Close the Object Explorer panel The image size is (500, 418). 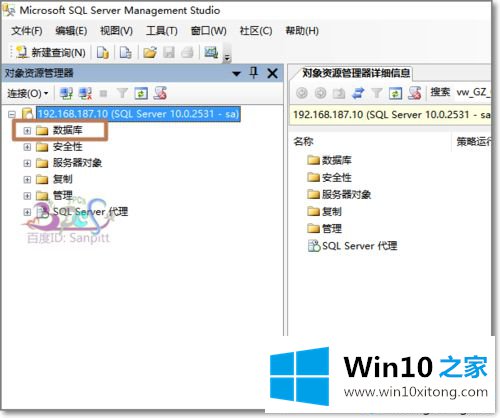[273, 73]
